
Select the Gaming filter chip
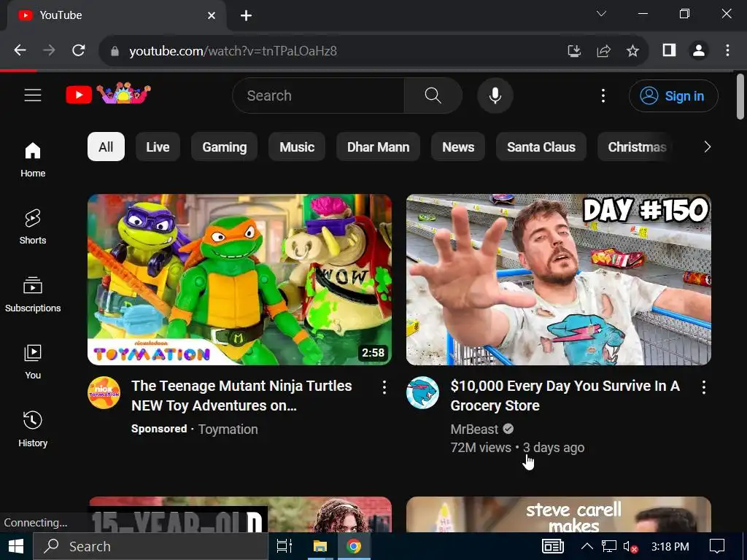click(225, 147)
